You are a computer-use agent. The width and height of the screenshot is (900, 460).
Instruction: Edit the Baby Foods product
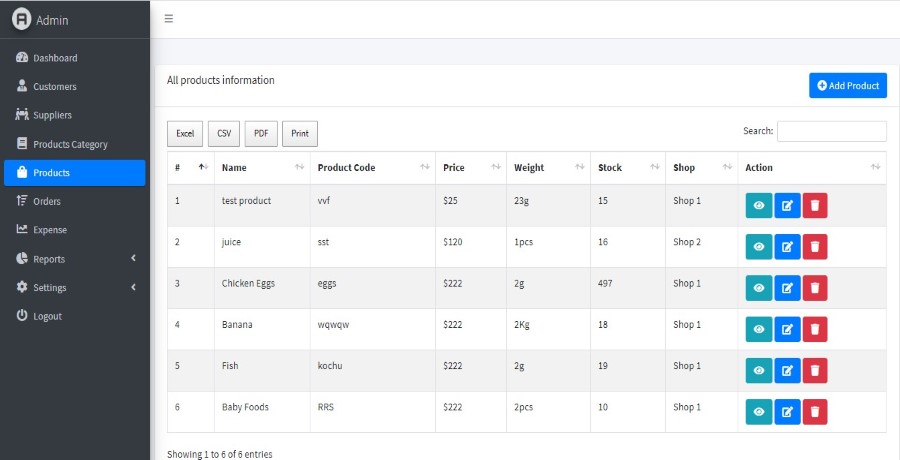pyautogui.click(x=787, y=412)
